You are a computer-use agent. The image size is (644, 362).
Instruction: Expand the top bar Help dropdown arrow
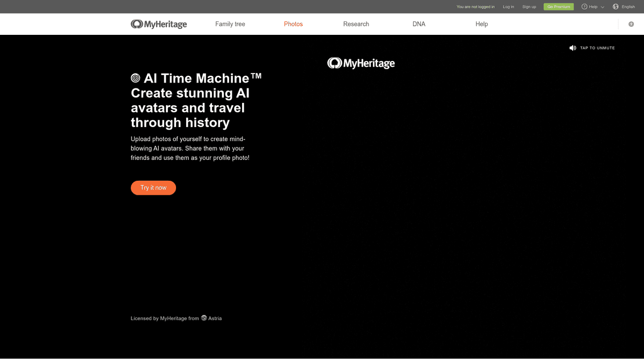pyautogui.click(x=603, y=7)
